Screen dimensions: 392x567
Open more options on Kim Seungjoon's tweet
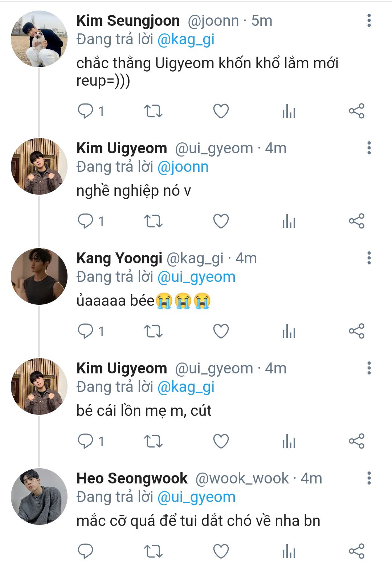pyautogui.click(x=369, y=21)
